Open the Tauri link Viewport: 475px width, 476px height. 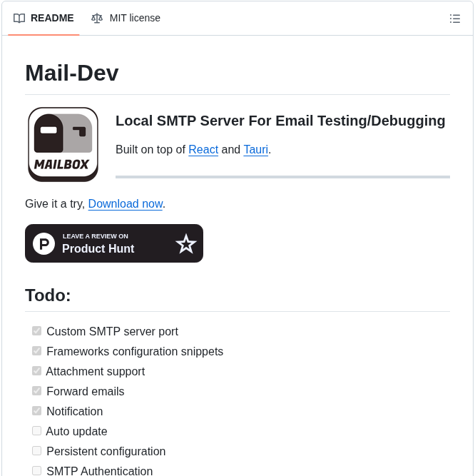[256, 150]
